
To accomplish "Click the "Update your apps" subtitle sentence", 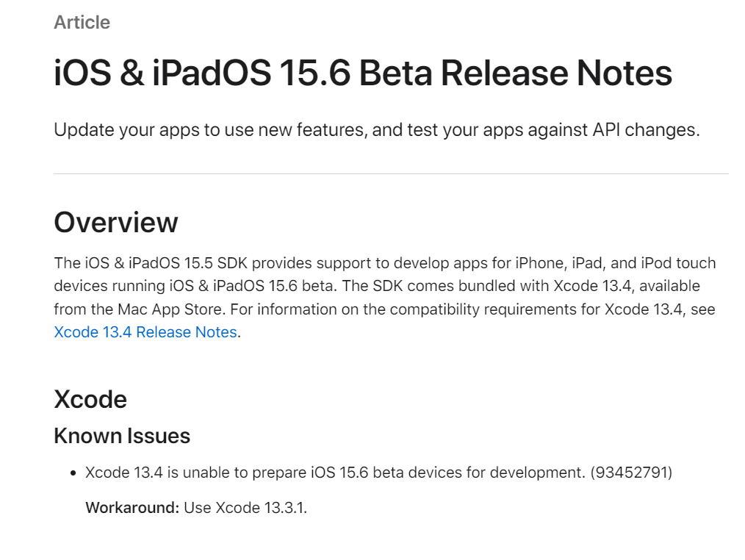I will (x=377, y=130).
